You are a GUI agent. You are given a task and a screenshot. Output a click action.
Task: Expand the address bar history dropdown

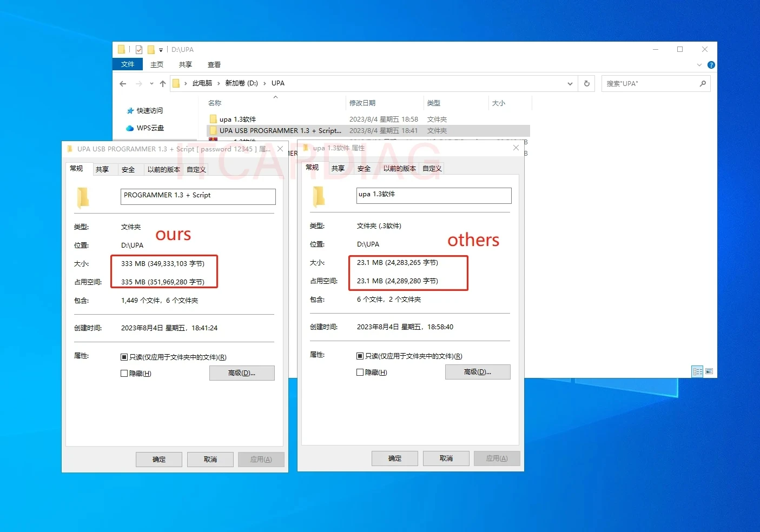click(570, 84)
